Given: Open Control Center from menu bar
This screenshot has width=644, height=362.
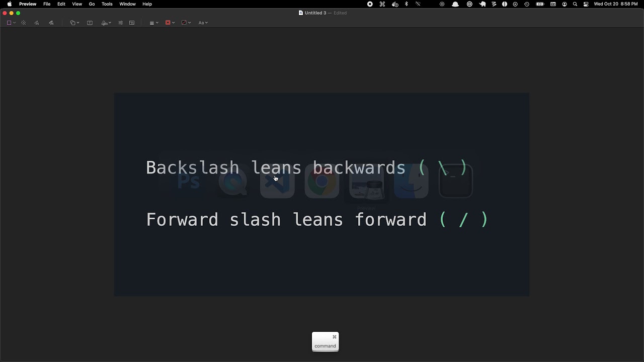Looking at the screenshot, I should point(586,4).
